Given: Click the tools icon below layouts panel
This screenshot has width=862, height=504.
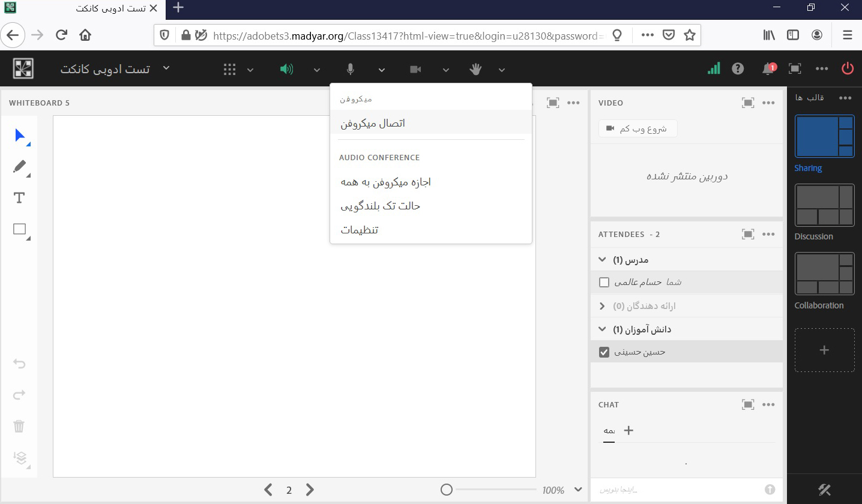Looking at the screenshot, I should point(824,490).
